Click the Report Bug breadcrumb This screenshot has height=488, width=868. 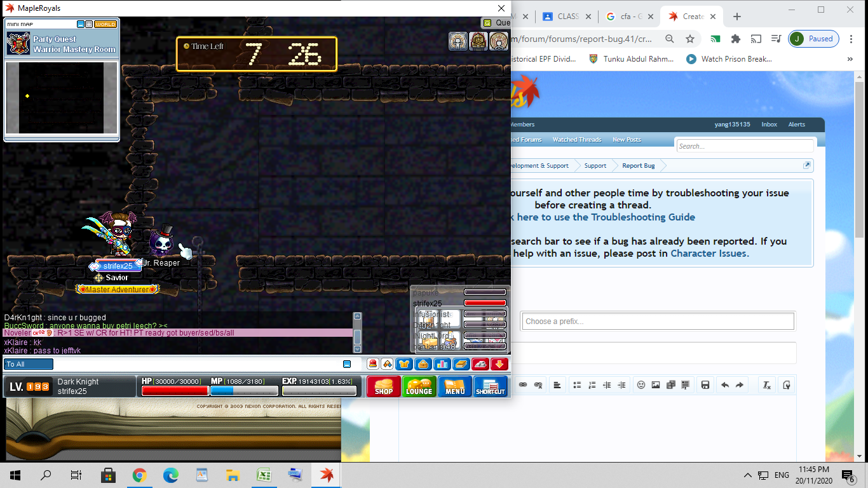(639, 166)
